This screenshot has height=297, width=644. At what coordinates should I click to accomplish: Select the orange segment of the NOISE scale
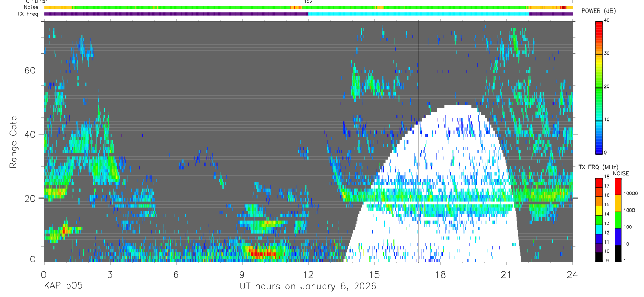tap(618, 203)
